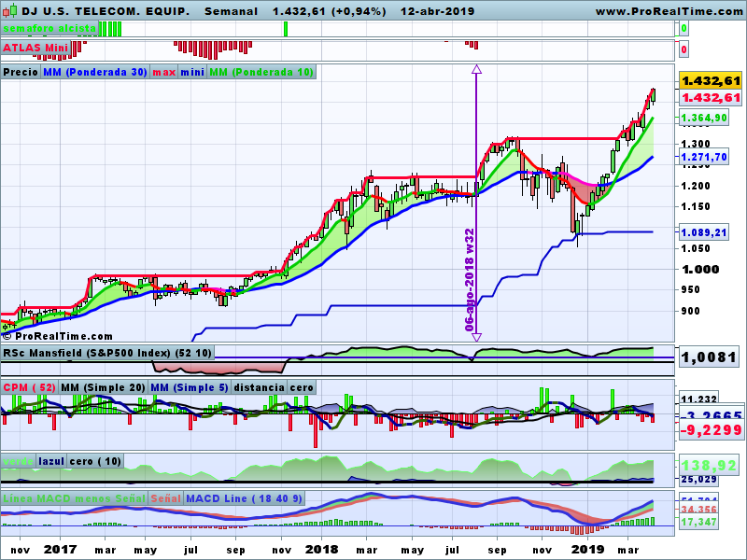Click the 1,0081 RSc Mansfield value
The width and height of the screenshot is (747, 560).
click(x=710, y=357)
